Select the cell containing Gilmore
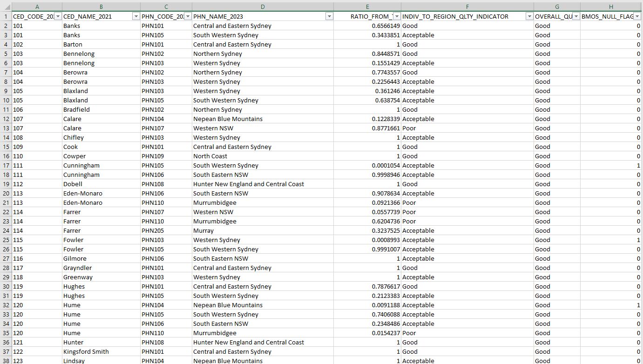The image size is (643, 364). tap(101, 258)
